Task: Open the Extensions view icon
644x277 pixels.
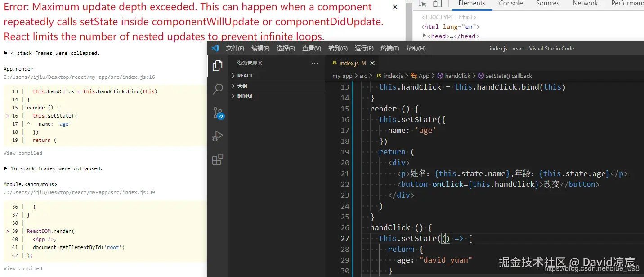Action: click(218, 159)
